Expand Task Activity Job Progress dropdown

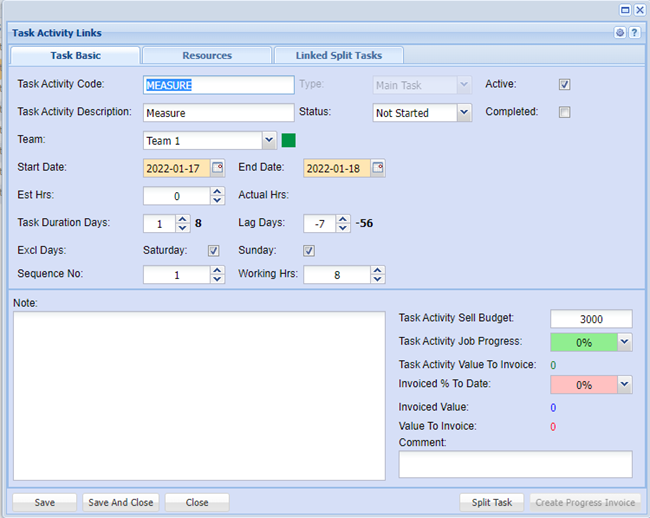coord(624,343)
